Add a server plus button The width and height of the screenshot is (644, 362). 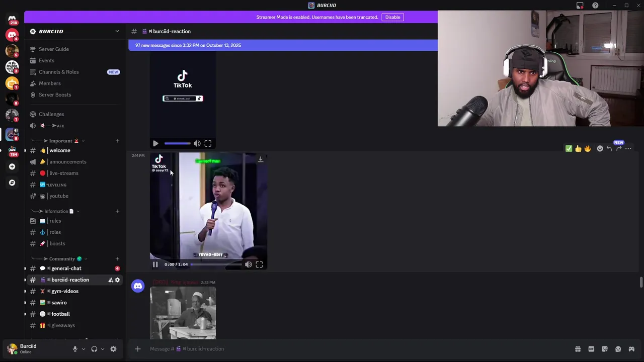(12, 166)
